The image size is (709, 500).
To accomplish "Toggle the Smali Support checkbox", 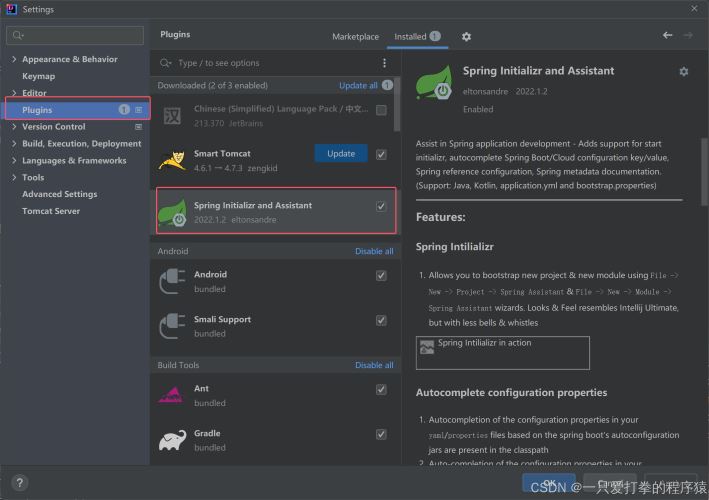I will 381,321.
